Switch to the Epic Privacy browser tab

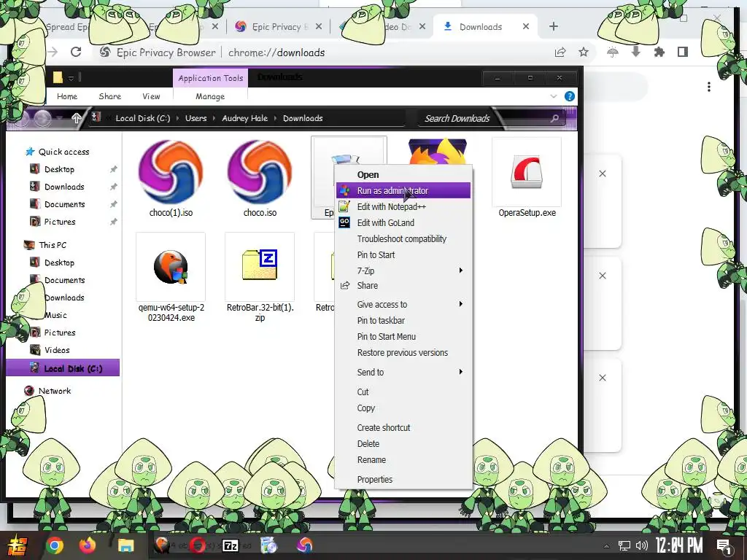[x=278, y=27]
